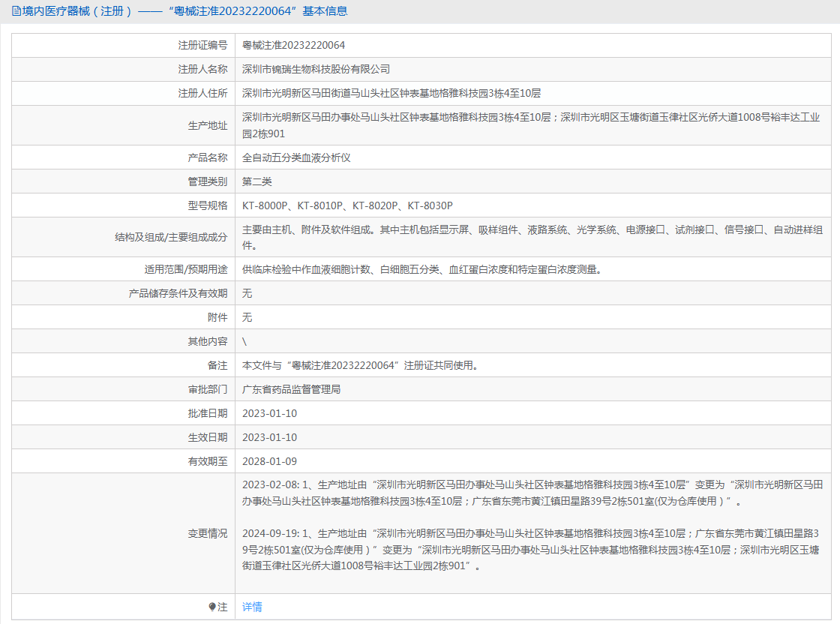The width and height of the screenshot is (840, 624).
Task: Click the 审批部门 label
Action: 207,389
